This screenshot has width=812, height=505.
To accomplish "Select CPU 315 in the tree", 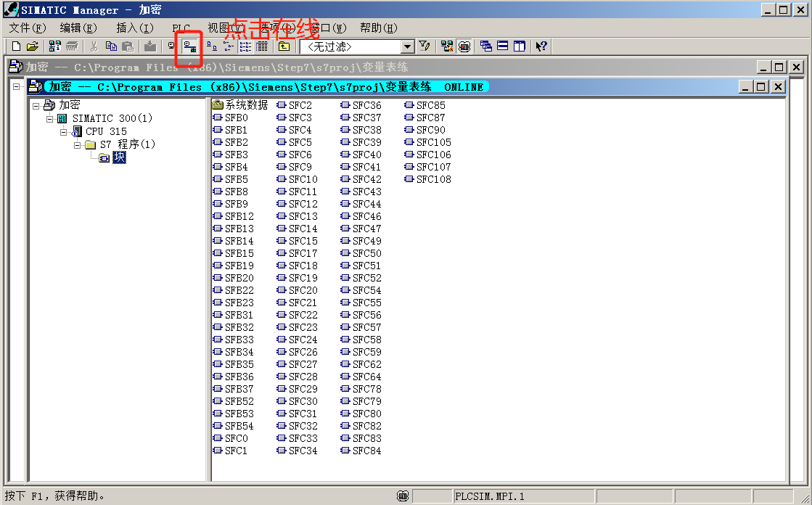I will [106, 131].
